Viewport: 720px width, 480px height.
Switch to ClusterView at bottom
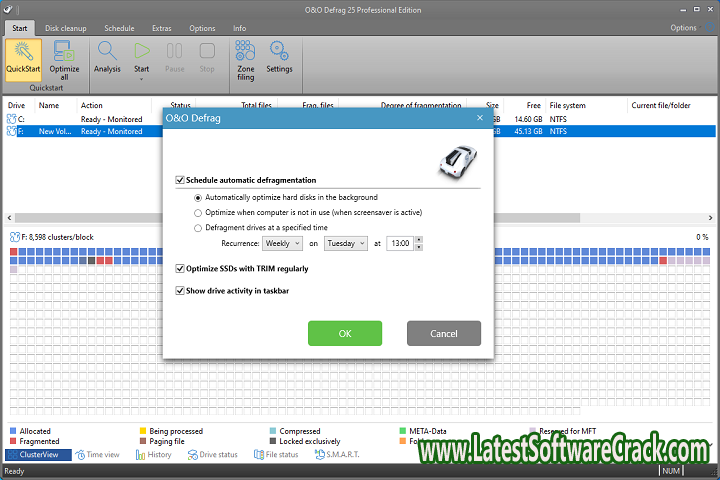(40, 455)
